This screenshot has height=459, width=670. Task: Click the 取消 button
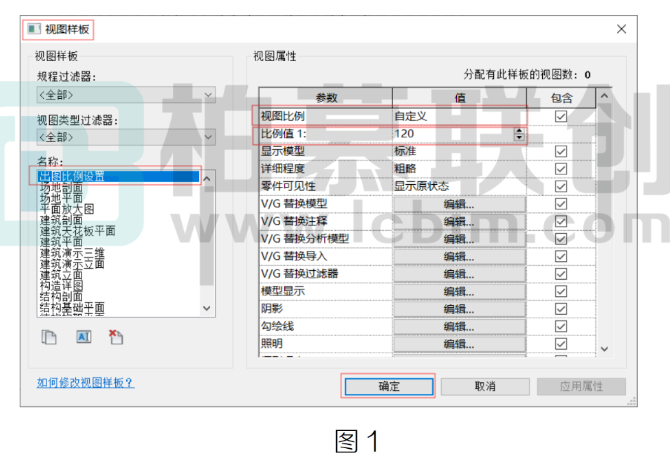click(x=485, y=386)
